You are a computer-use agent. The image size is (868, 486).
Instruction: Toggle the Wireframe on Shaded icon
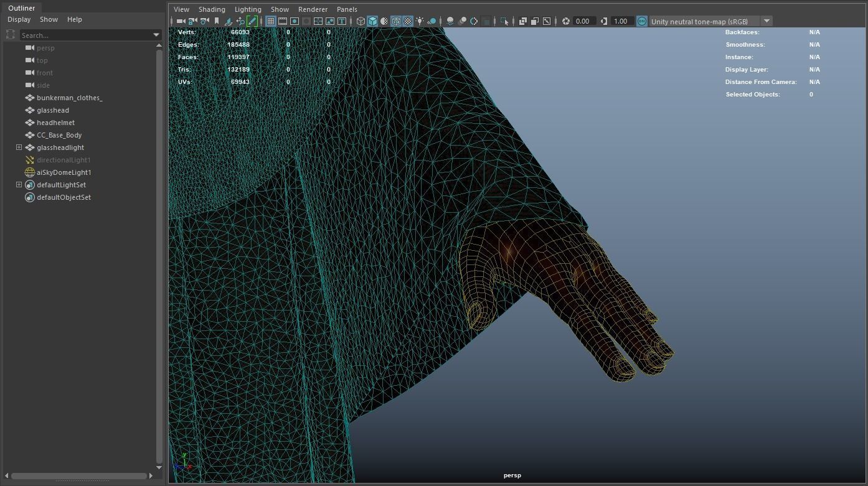pos(396,21)
